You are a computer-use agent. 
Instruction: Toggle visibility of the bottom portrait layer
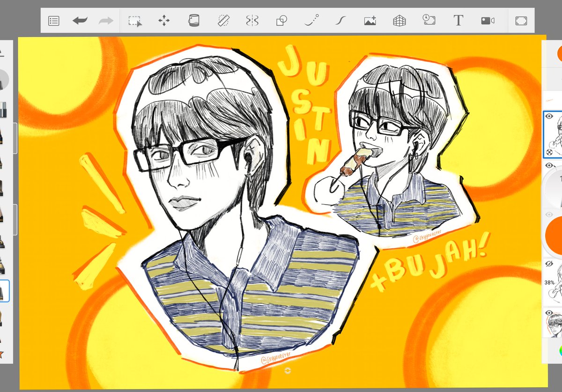point(549,313)
